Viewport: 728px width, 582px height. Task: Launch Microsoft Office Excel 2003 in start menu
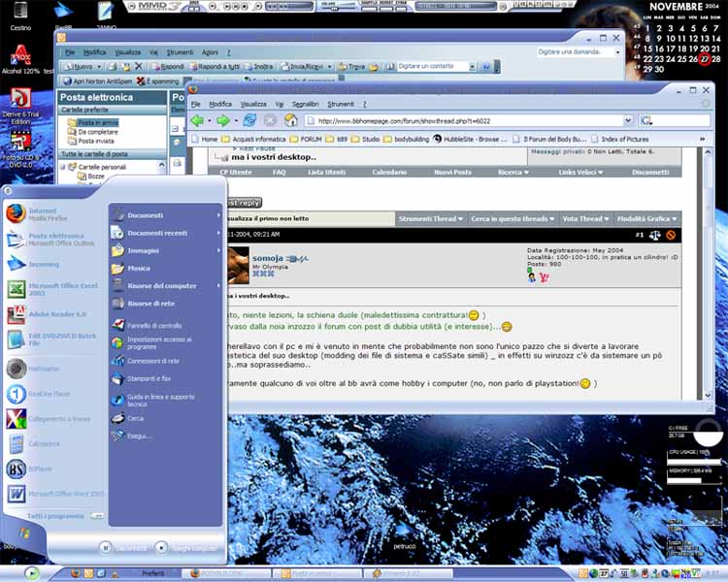click(x=53, y=289)
